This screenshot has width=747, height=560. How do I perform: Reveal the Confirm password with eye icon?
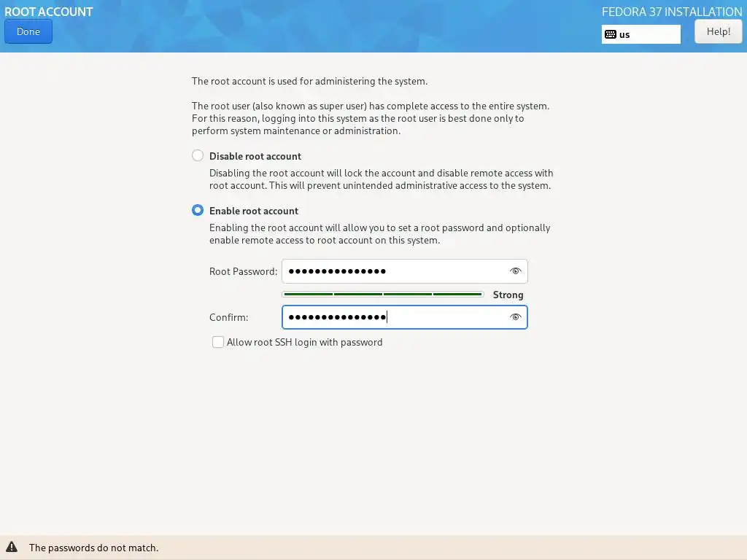tap(515, 317)
